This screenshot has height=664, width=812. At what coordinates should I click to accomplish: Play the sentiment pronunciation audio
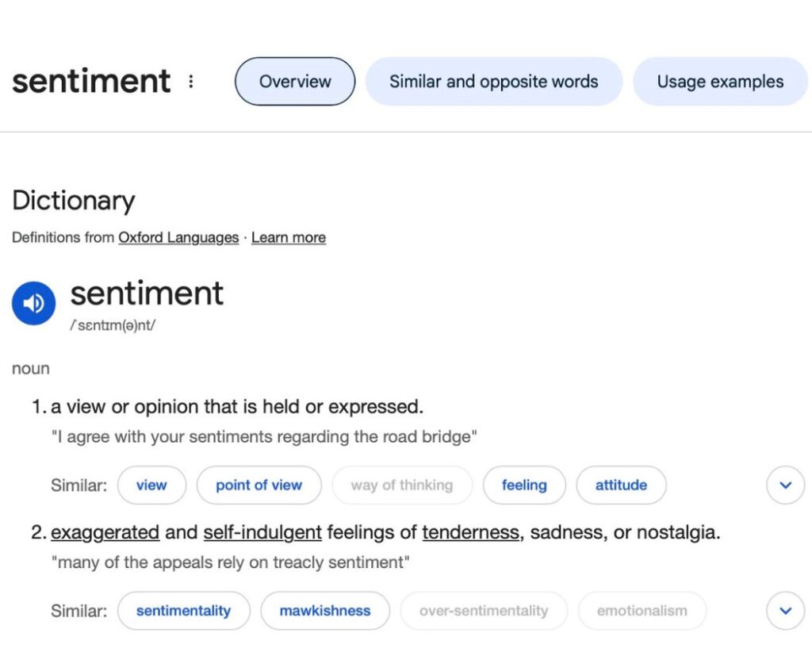coord(33,303)
